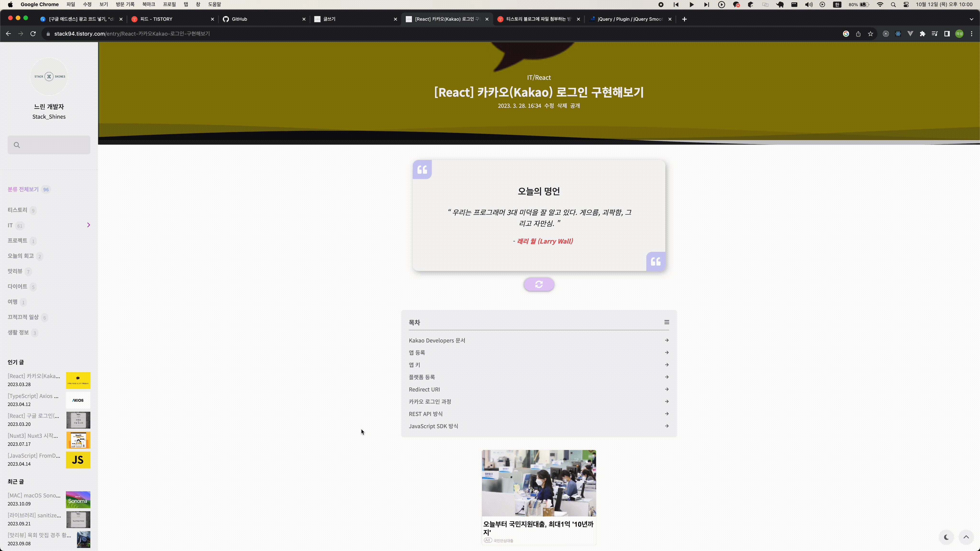
Task: Go back to previous page
Action: coord(8,34)
